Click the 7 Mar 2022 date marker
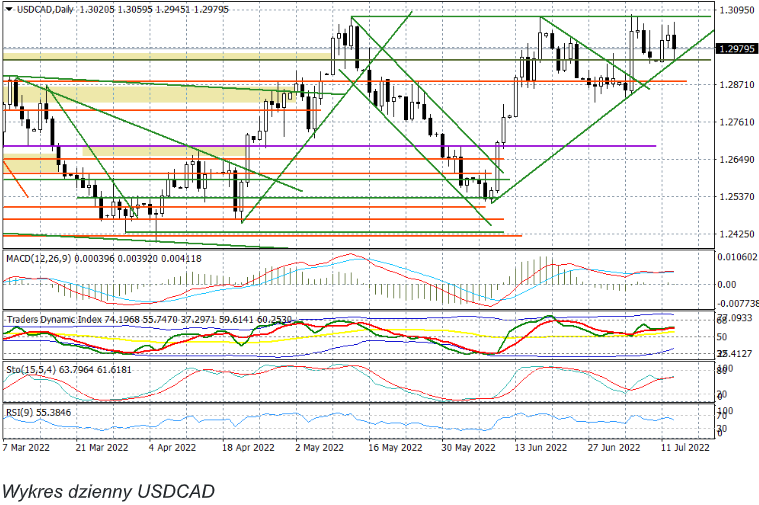Viewport: 759px width, 505px height. (x=27, y=449)
